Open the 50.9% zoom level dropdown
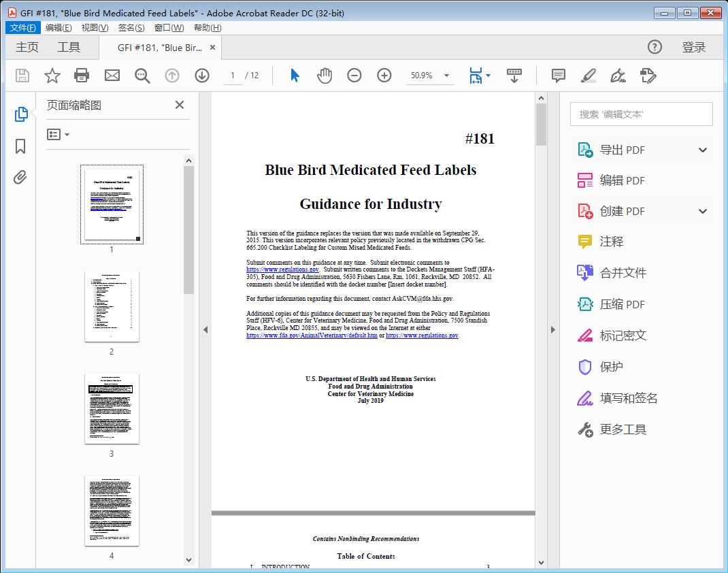This screenshot has width=728, height=573. (x=446, y=76)
